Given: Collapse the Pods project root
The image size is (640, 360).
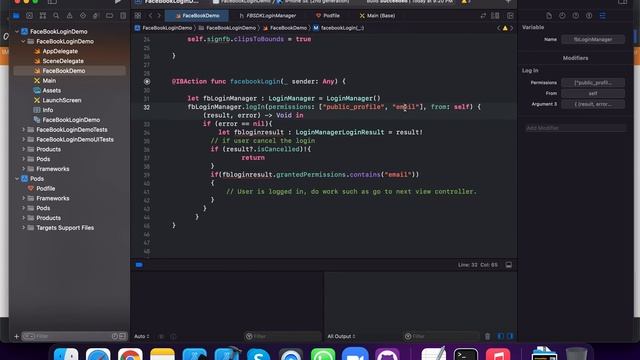Looking at the screenshot, I should (17, 178).
